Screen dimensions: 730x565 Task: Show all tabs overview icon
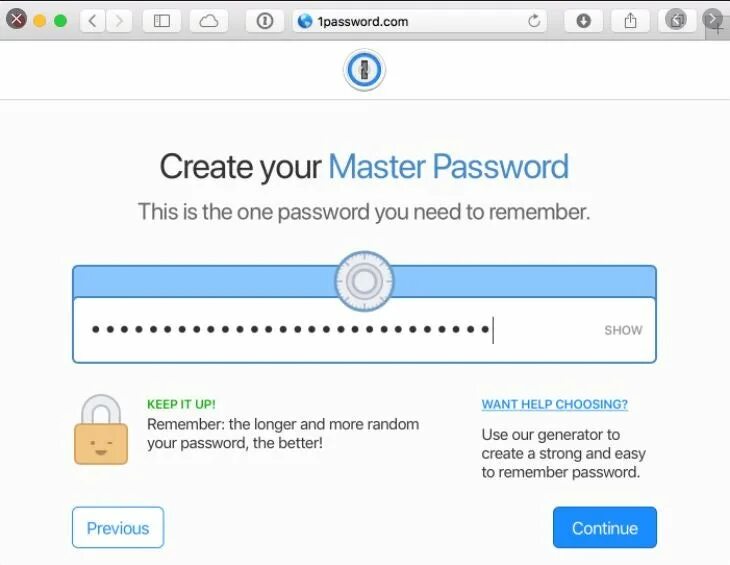click(x=676, y=20)
